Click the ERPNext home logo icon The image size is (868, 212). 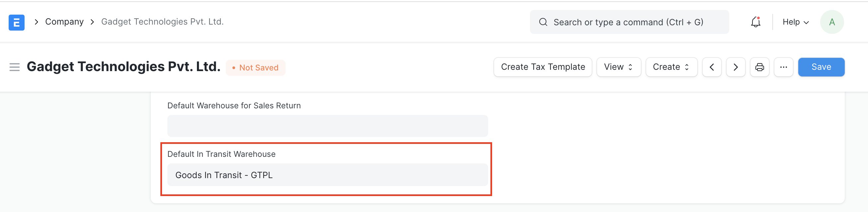click(x=17, y=22)
